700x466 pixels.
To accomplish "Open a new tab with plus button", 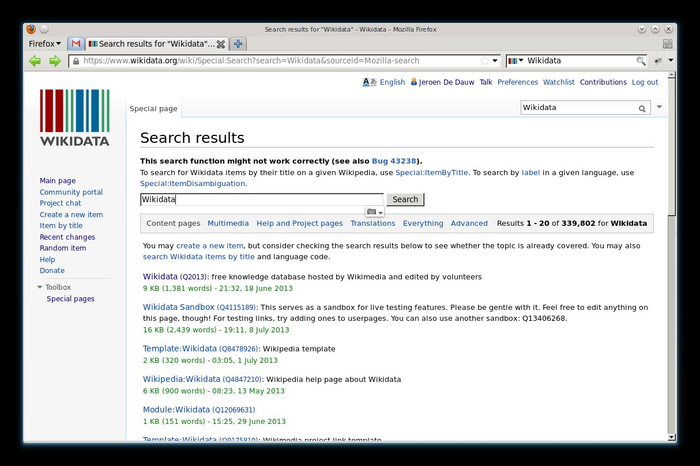I will 238,44.
